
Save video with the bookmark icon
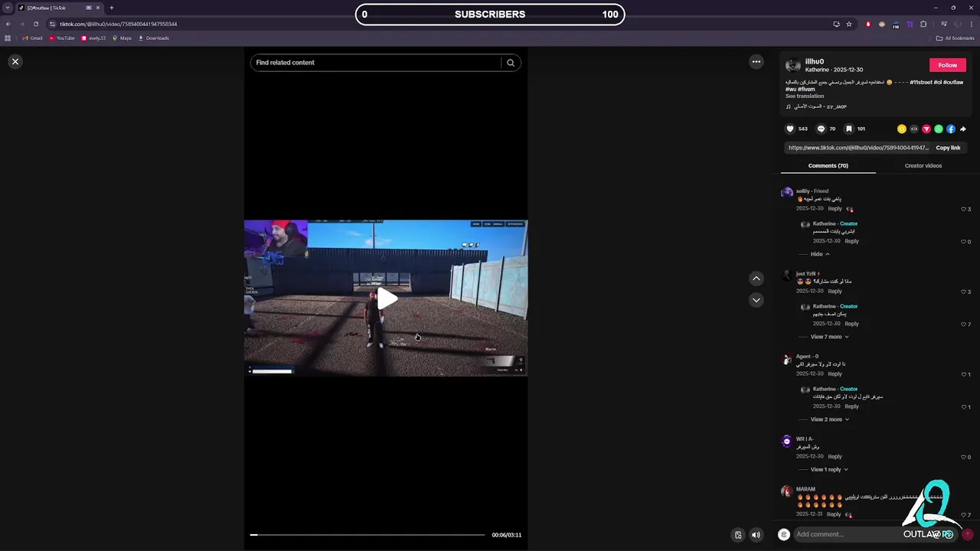pyautogui.click(x=849, y=129)
